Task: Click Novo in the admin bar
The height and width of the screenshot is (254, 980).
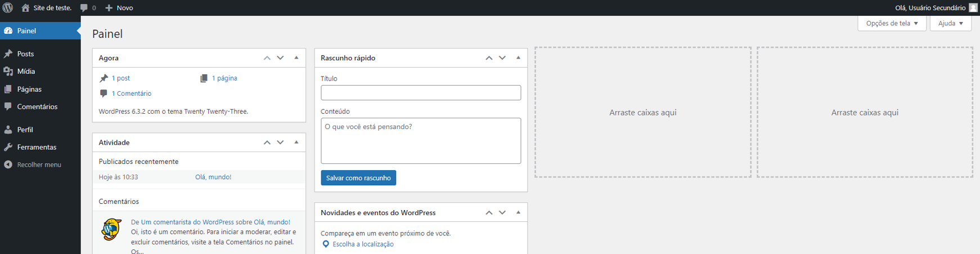Action: pos(124,8)
